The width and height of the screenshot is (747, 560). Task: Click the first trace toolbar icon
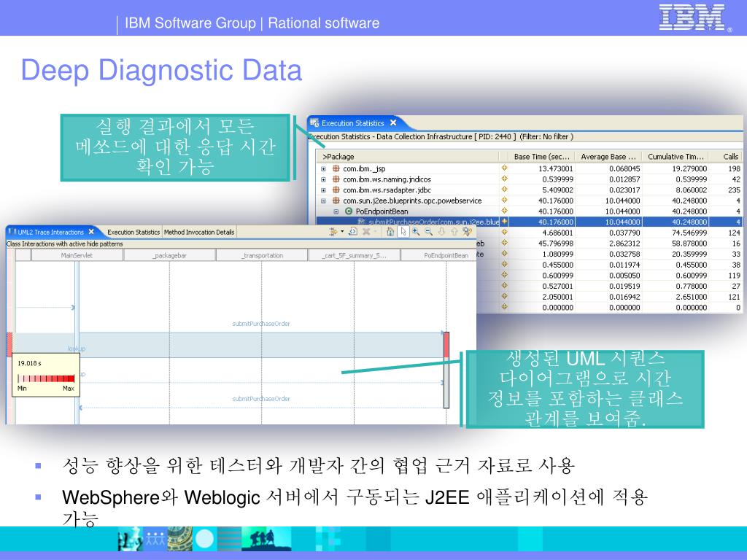(x=333, y=231)
